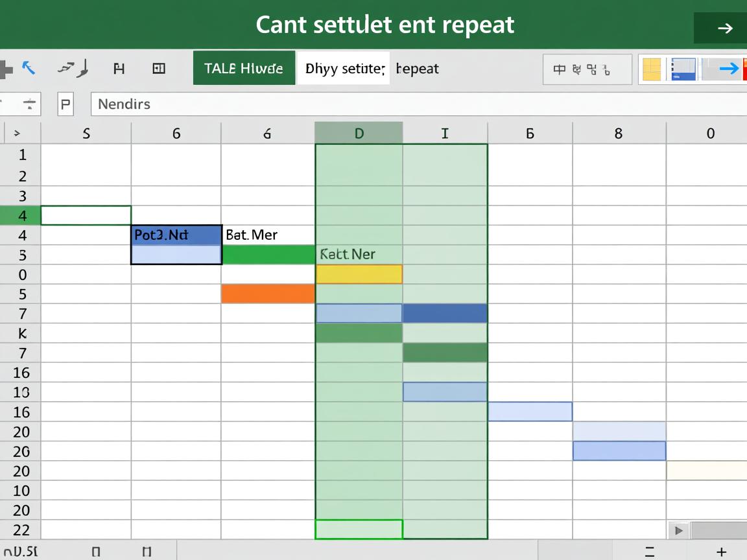Click the repeat label in the ribbon

click(x=418, y=68)
